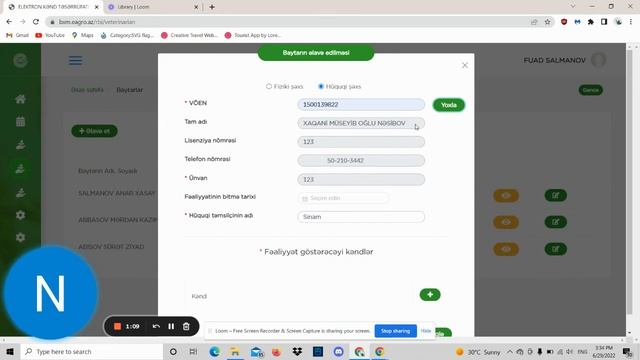This screenshot has width=640, height=360.
Task: Edit the ABISOV row
Action: click(x=556, y=249)
